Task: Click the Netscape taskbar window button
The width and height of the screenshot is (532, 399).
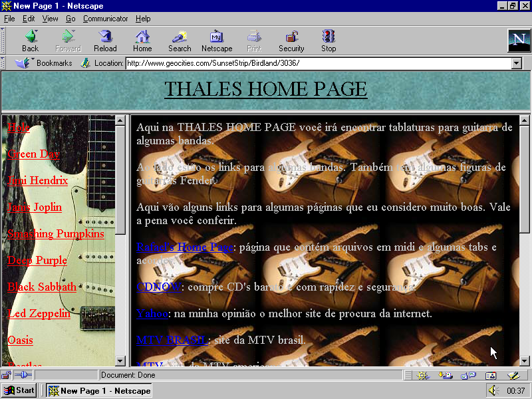Action: click(98, 391)
